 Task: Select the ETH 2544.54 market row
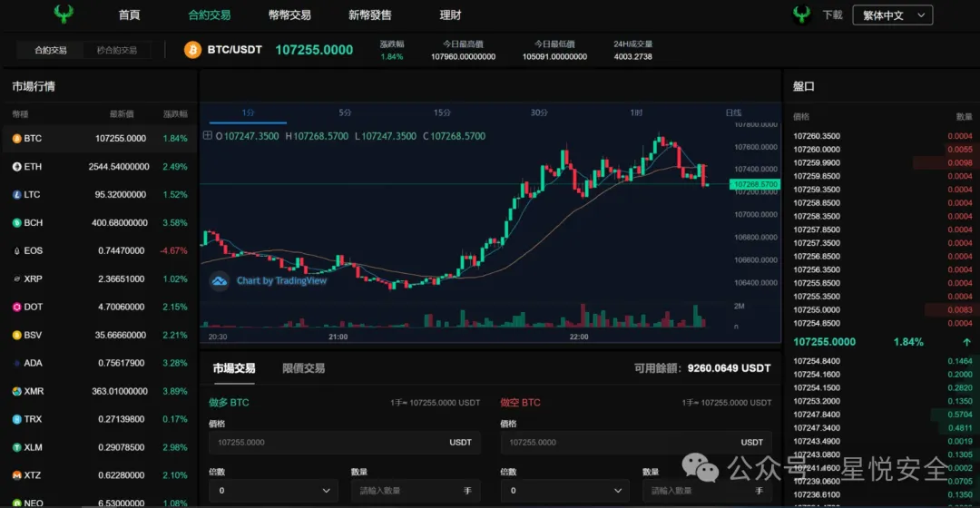(100, 167)
